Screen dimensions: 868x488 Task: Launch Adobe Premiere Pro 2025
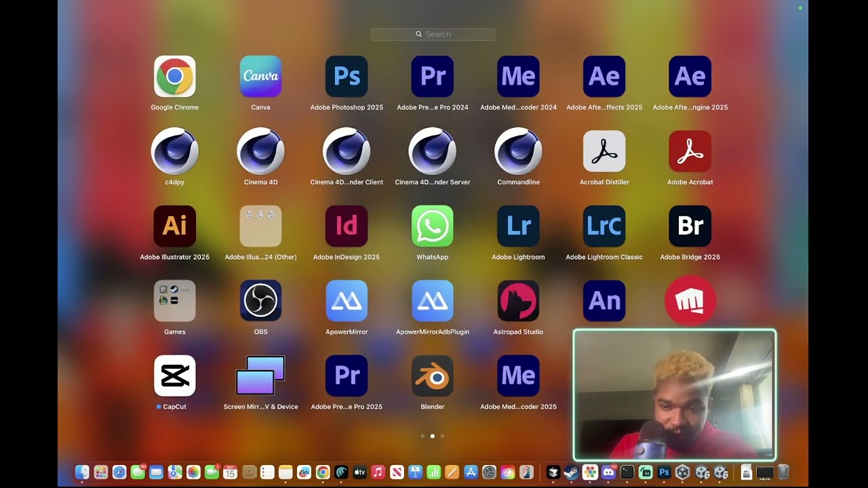[347, 375]
